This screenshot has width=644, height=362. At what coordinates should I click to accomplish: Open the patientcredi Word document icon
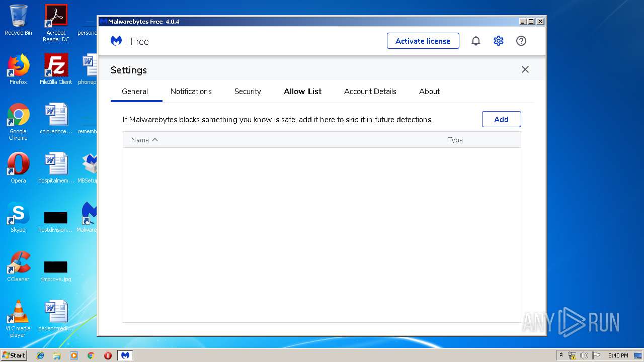pyautogui.click(x=56, y=316)
